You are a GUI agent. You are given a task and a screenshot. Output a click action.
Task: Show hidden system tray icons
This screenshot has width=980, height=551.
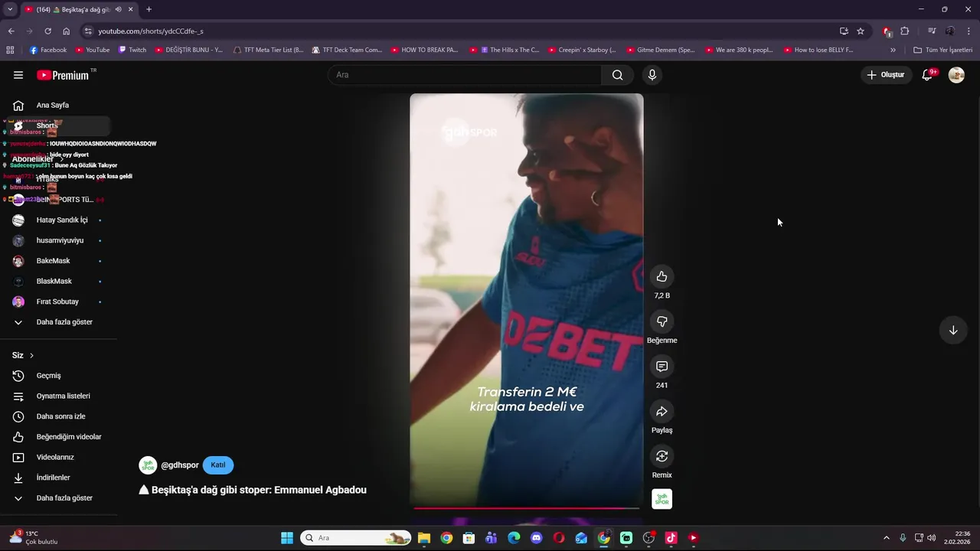tap(887, 538)
